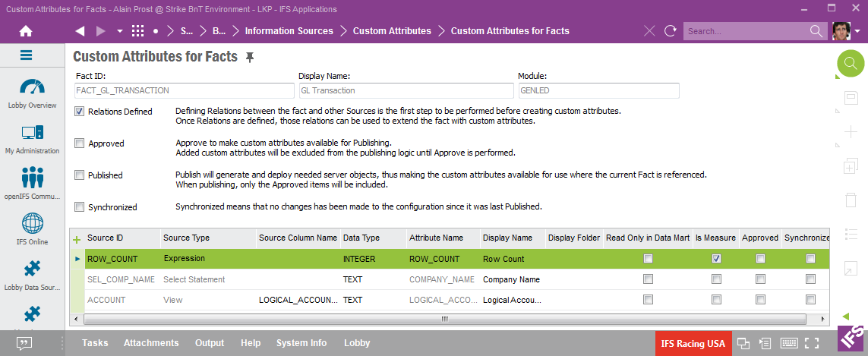This screenshot has width=868, height=356.
Task: Toggle Read Only in Data Mart for SEL_COMP_NAME
Action: click(648, 279)
